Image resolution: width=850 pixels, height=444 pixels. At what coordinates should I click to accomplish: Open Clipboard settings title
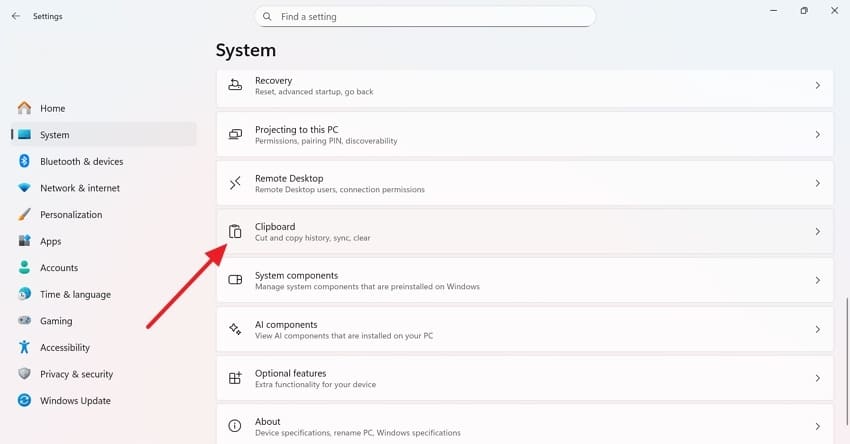pyautogui.click(x=275, y=227)
